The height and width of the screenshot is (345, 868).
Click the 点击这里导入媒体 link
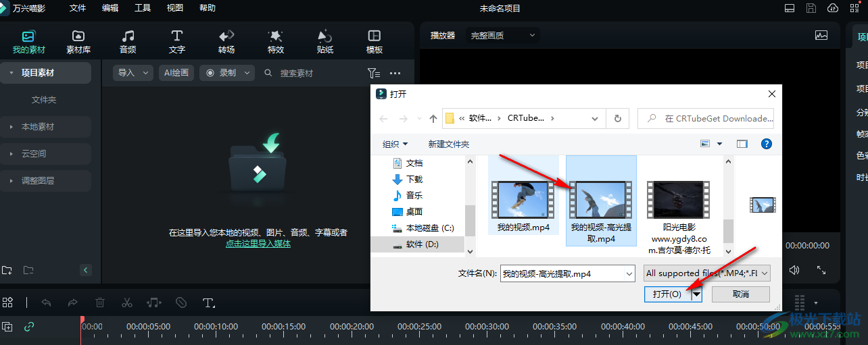point(258,244)
